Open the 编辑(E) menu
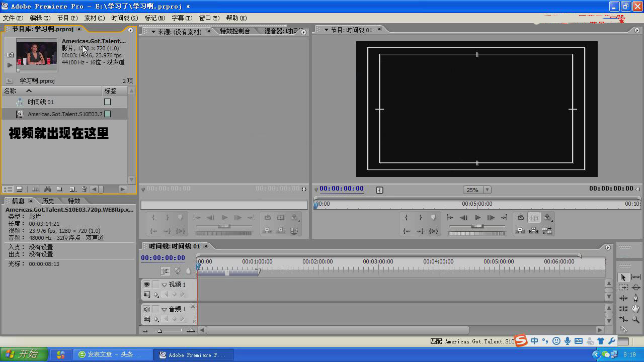The width and height of the screenshot is (644, 362). click(x=39, y=18)
